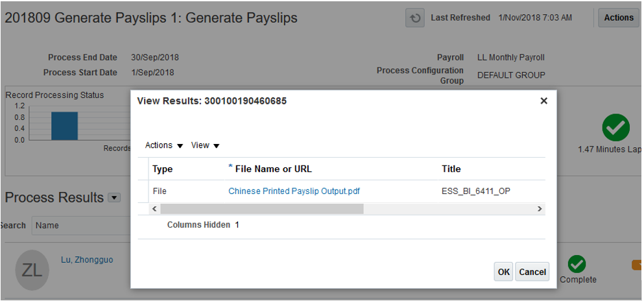Close the View Results dialog
644x301 pixels.
pos(543,101)
